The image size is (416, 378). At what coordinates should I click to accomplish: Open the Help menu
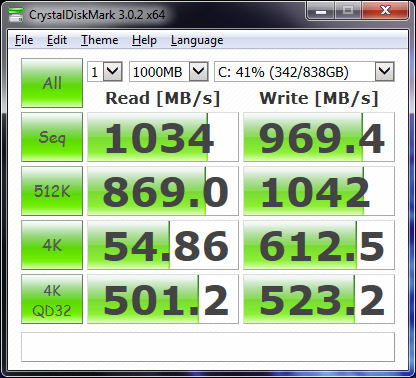[144, 40]
